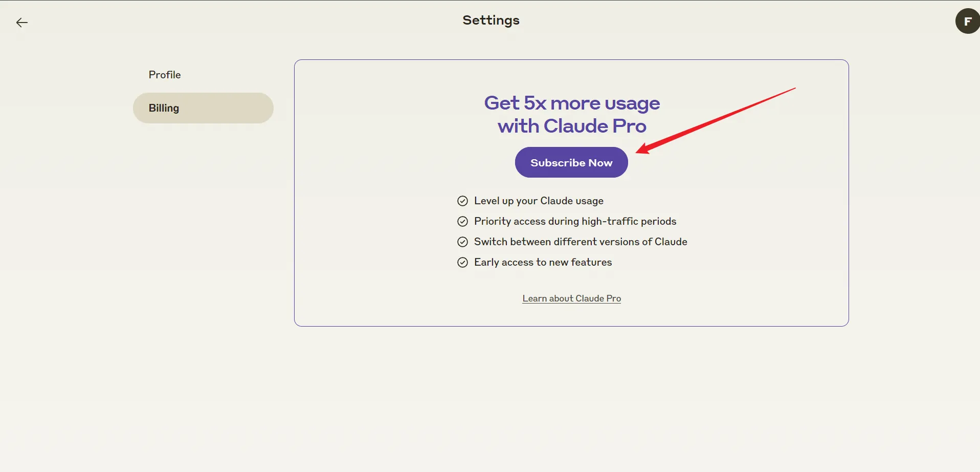Open the Learn about Claude Pro link
The width and height of the screenshot is (980, 472).
(x=571, y=298)
